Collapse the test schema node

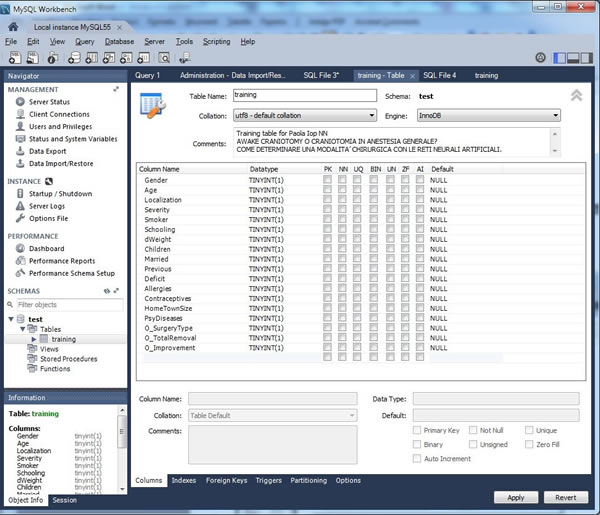(11, 319)
